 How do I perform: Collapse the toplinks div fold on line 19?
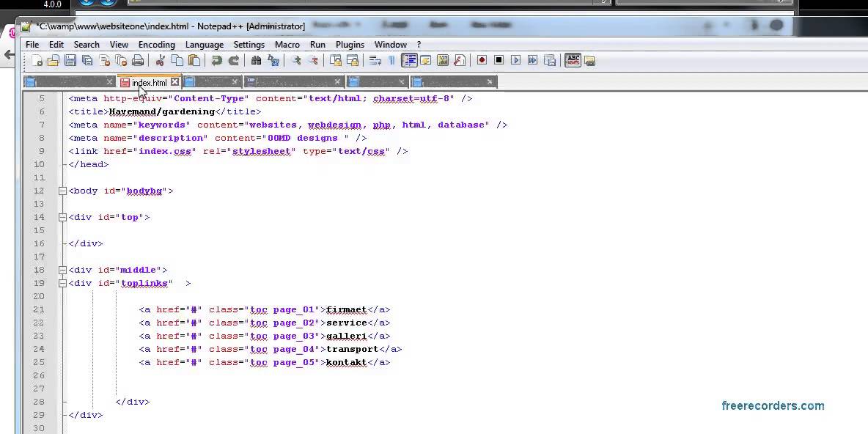click(x=63, y=283)
